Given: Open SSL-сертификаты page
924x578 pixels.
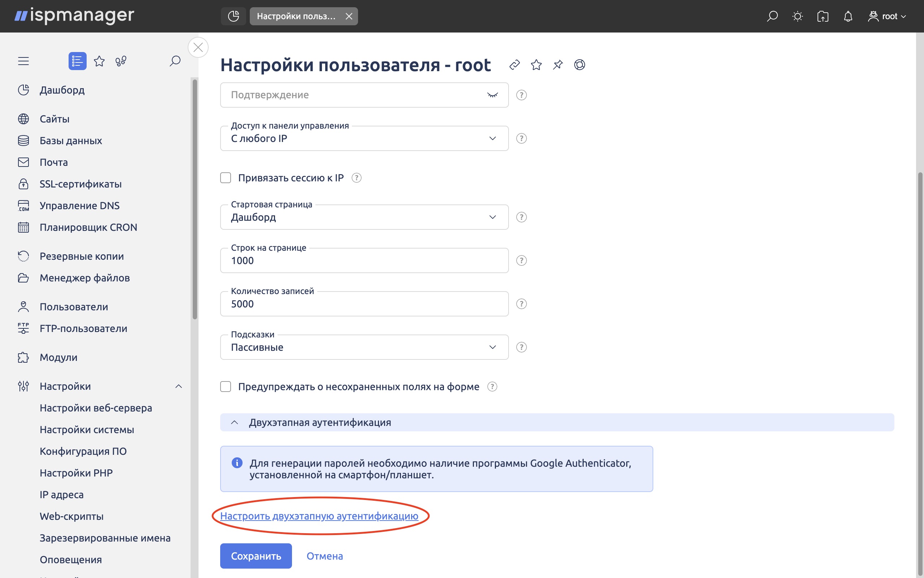Looking at the screenshot, I should click(80, 184).
